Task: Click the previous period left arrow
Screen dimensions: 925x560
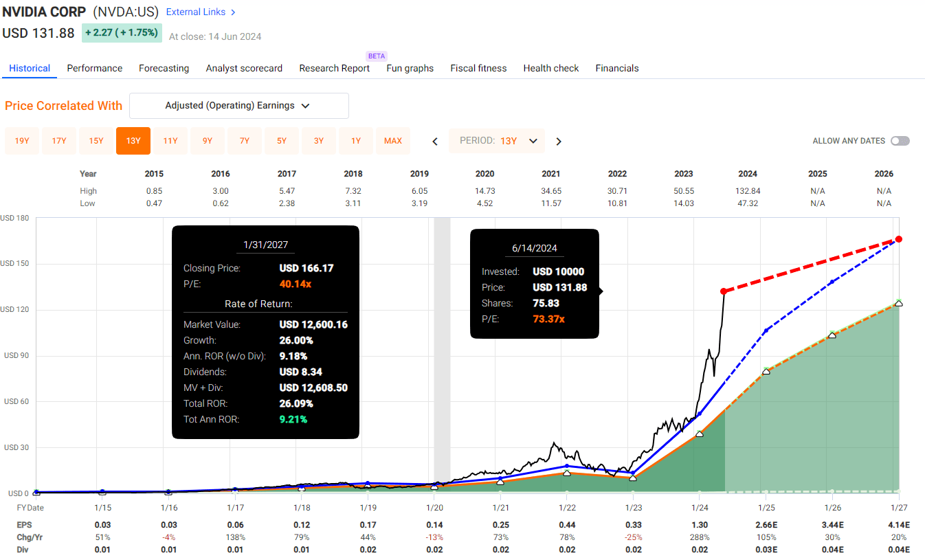Action: pyautogui.click(x=435, y=142)
